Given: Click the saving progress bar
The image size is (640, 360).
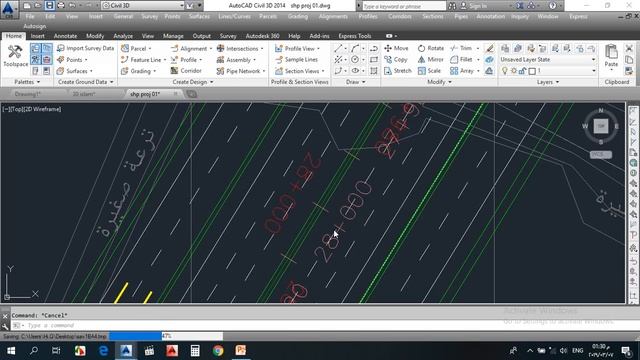Looking at the screenshot, I should 166,336.
